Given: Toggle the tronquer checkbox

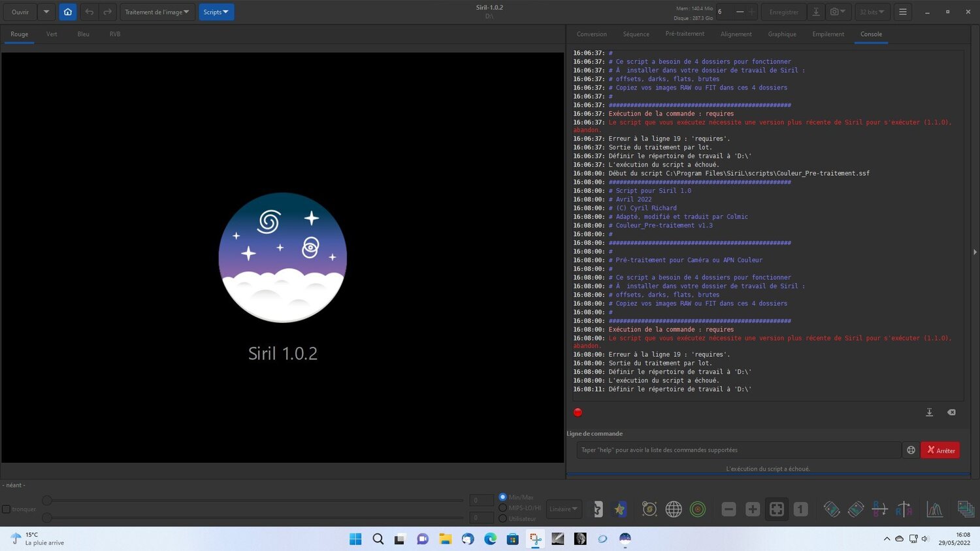Looking at the screenshot, I should coord(6,509).
